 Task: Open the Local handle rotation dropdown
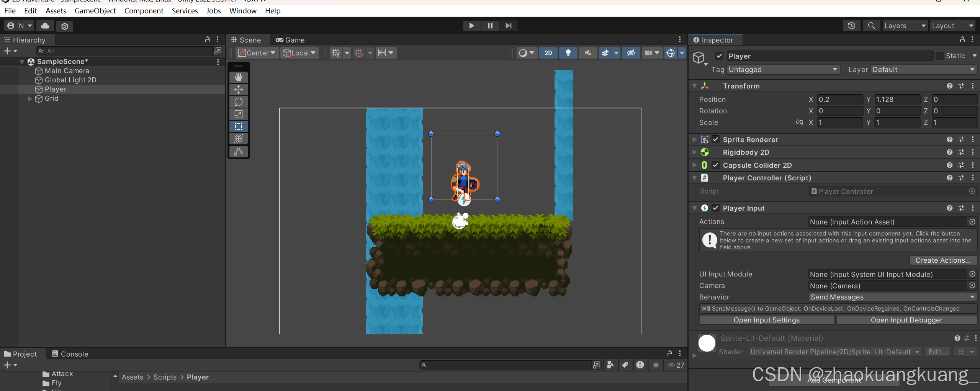pyautogui.click(x=299, y=53)
